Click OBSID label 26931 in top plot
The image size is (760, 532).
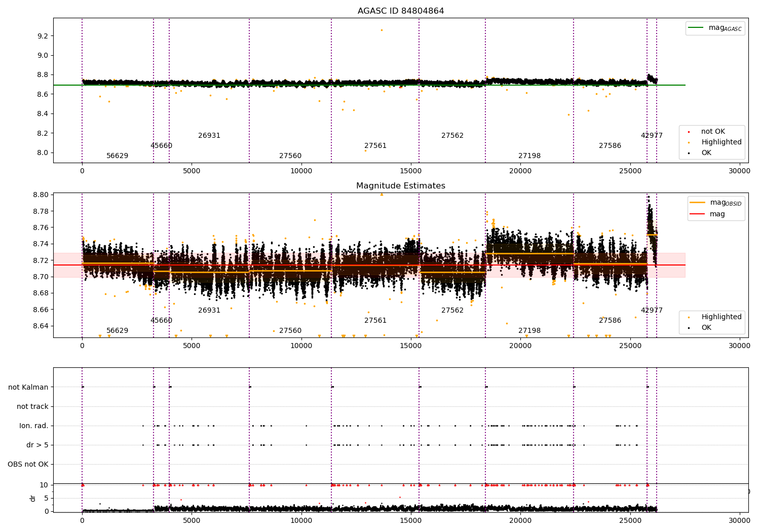tap(209, 136)
